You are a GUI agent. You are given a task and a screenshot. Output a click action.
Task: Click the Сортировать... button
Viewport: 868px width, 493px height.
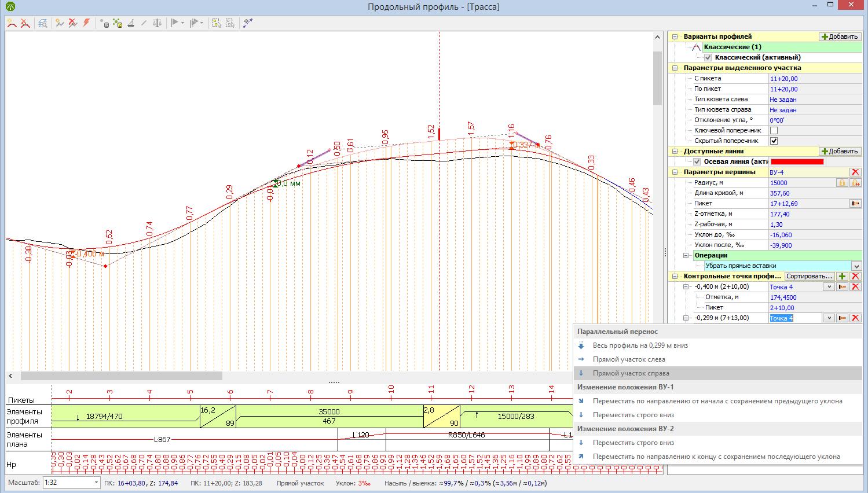pos(809,277)
